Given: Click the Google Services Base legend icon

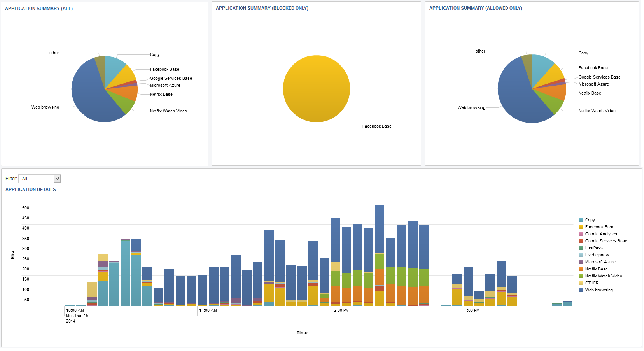Looking at the screenshot, I should (x=581, y=241).
